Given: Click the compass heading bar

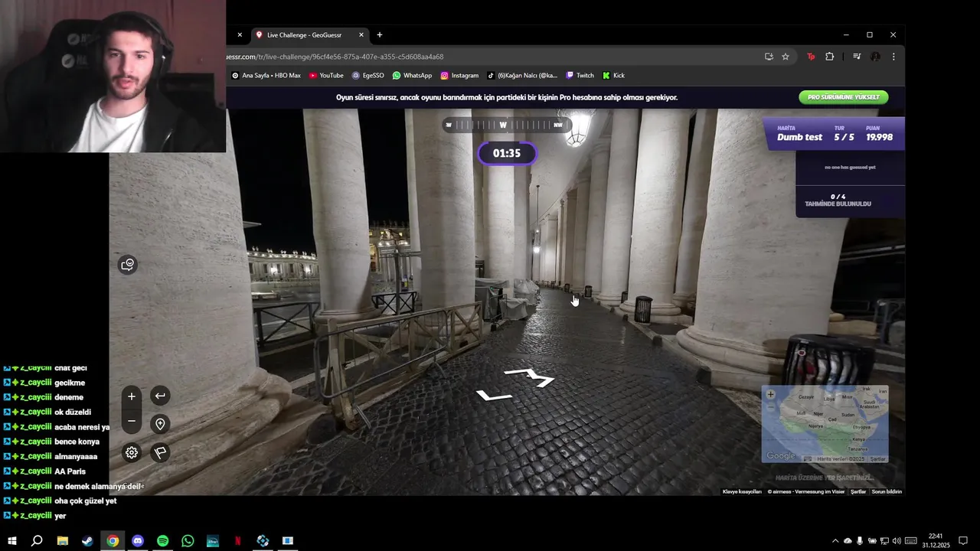Looking at the screenshot, I should (506, 125).
